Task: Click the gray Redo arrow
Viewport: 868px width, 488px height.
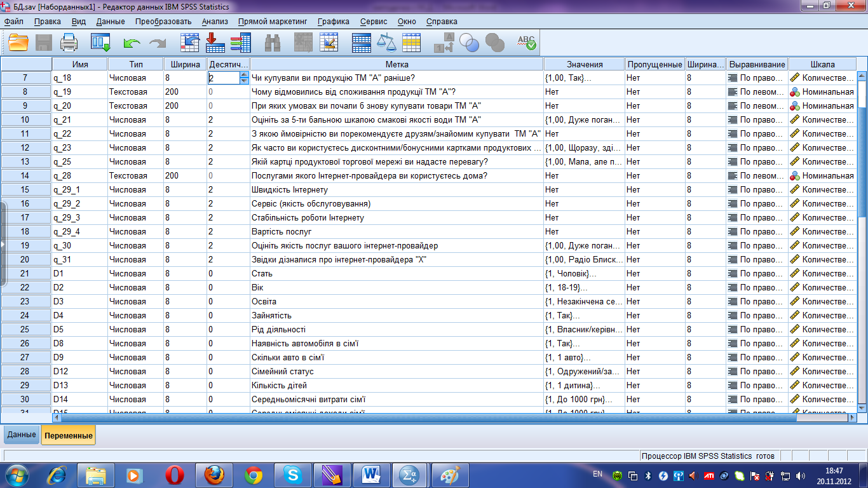Action: pos(157,43)
